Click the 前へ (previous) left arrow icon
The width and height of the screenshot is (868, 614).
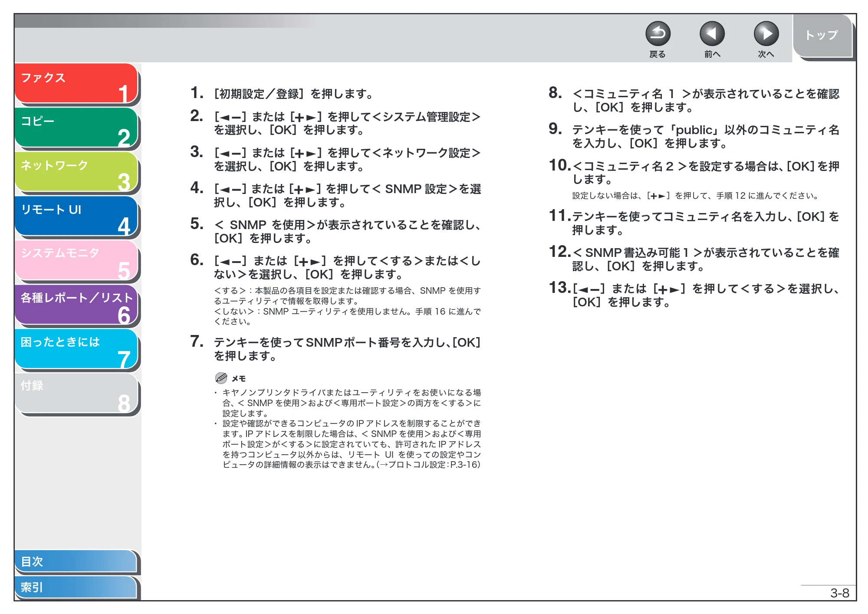point(712,33)
